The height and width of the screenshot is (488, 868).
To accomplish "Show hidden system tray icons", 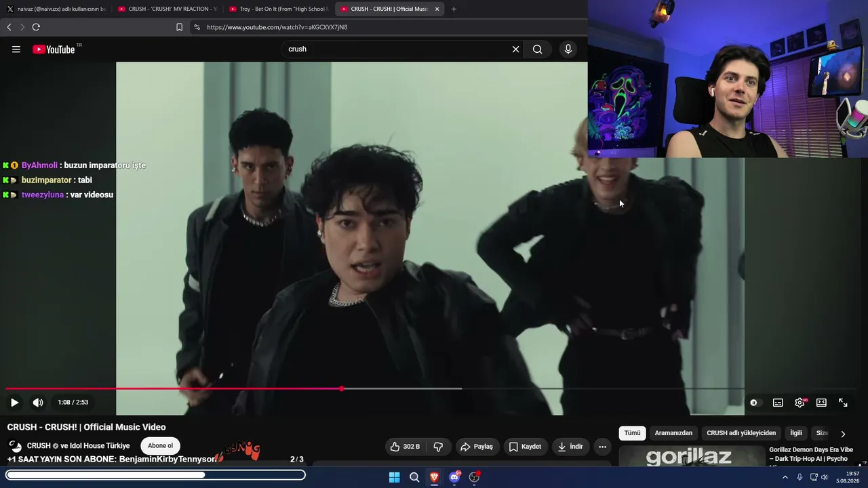I will tap(785, 477).
